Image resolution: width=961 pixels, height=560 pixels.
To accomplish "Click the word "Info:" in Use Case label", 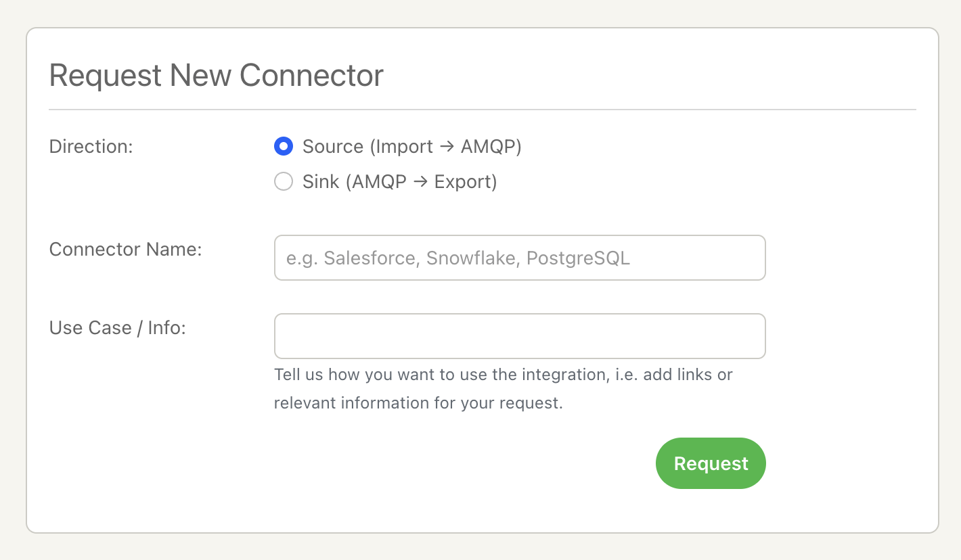I will [166, 328].
